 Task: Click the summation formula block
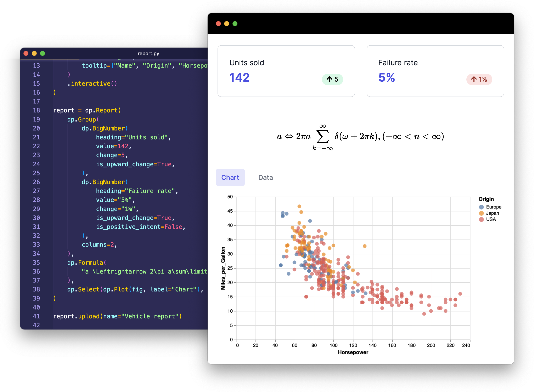point(360,137)
